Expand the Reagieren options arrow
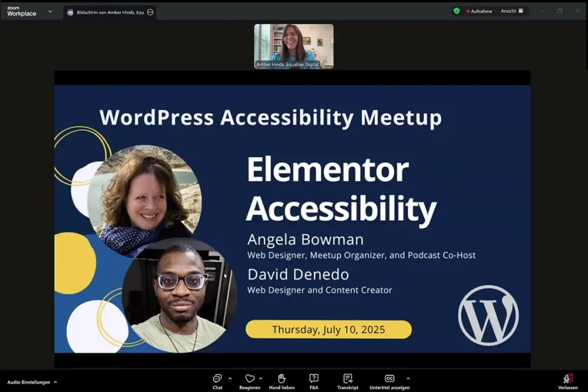Screen dimensions: 588x392 tap(261, 378)
